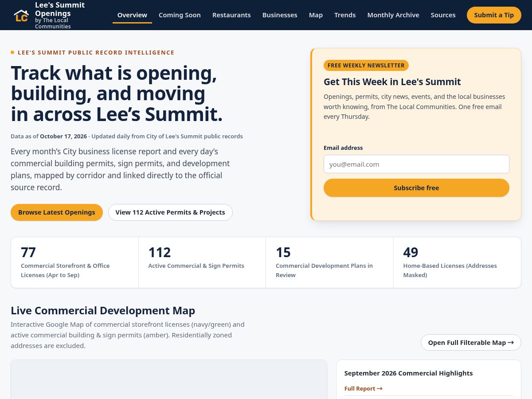Click Browse Latest Openings button
Viewport: 532px width, 399px height.
point(57,212)
